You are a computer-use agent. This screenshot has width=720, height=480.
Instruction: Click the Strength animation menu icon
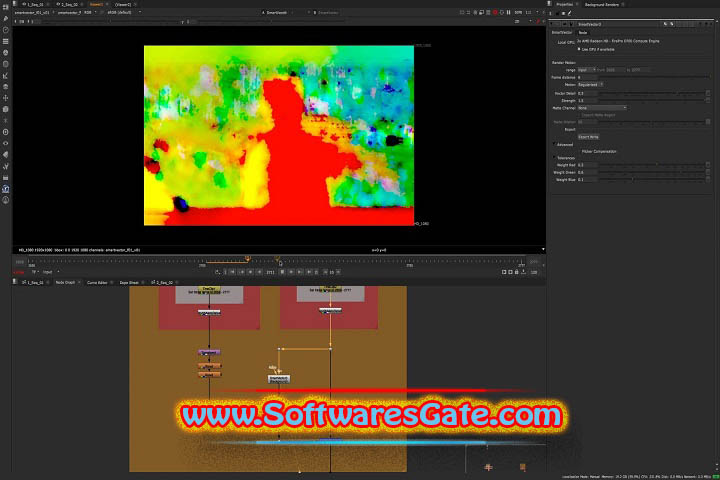coord(708,100)
